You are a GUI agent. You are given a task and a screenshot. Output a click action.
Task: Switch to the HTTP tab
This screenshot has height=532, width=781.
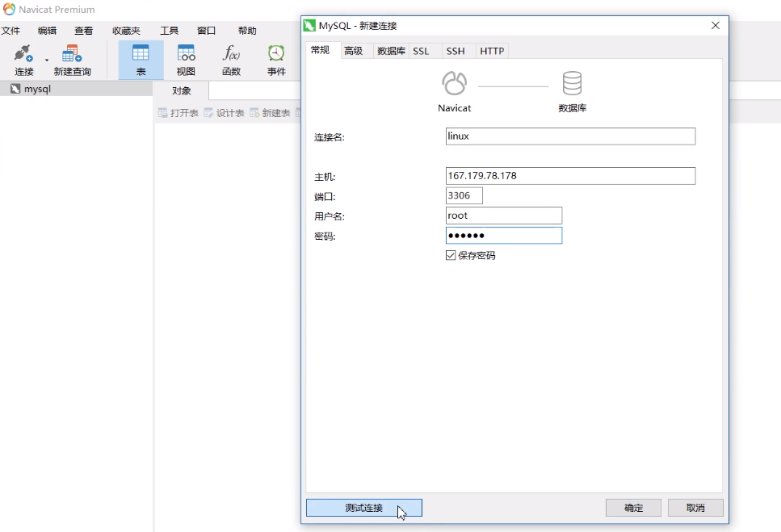tap(492, 51)
